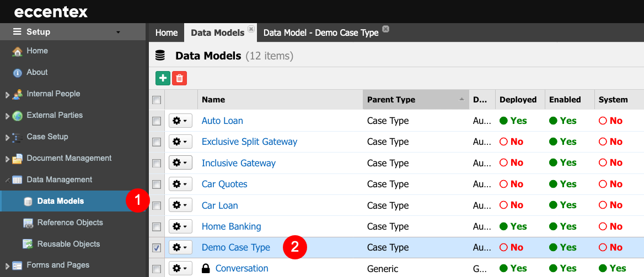Open the Home Banking link
This screenshot has width=644, height=277.
[x=231, y=226]
